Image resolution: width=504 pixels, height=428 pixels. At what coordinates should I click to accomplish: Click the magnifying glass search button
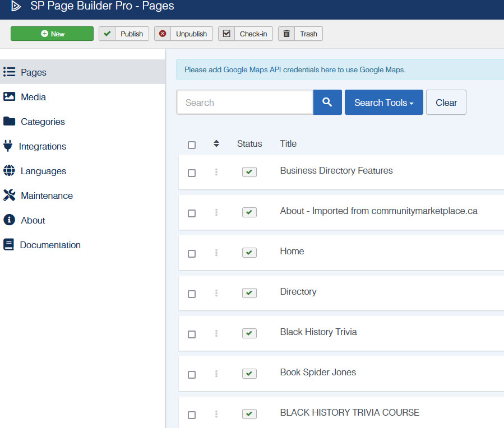[327, 103]
